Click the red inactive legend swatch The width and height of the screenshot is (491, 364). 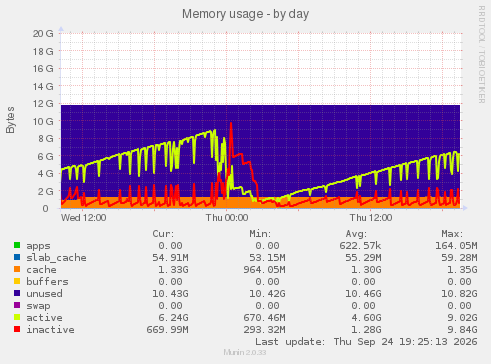click(x=17, y=329)
